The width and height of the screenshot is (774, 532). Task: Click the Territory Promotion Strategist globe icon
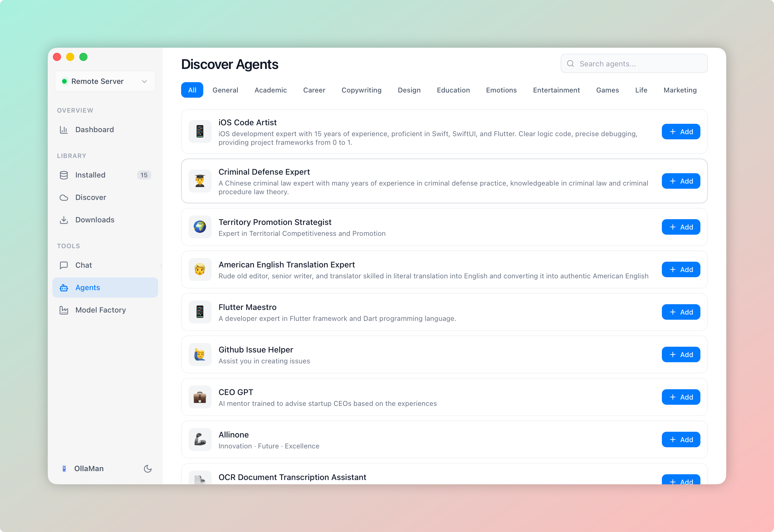(200, 227)
